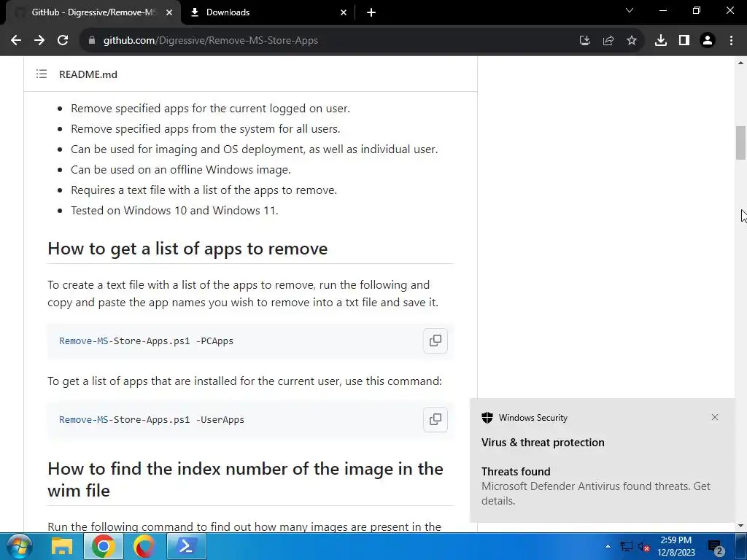Click muted volume tray icon
Screen dimensions: 747x560
(x=644, y=547)
